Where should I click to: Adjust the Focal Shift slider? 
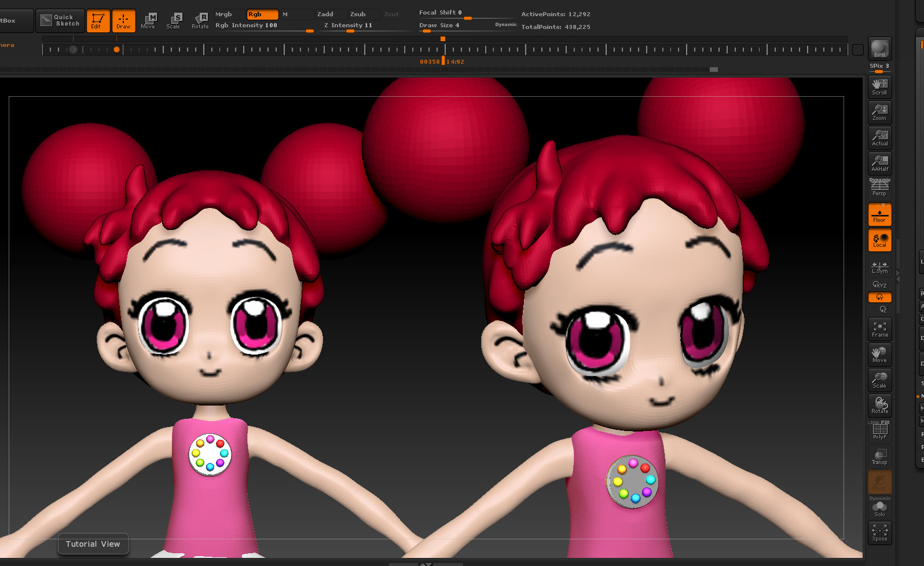(466, 13)
